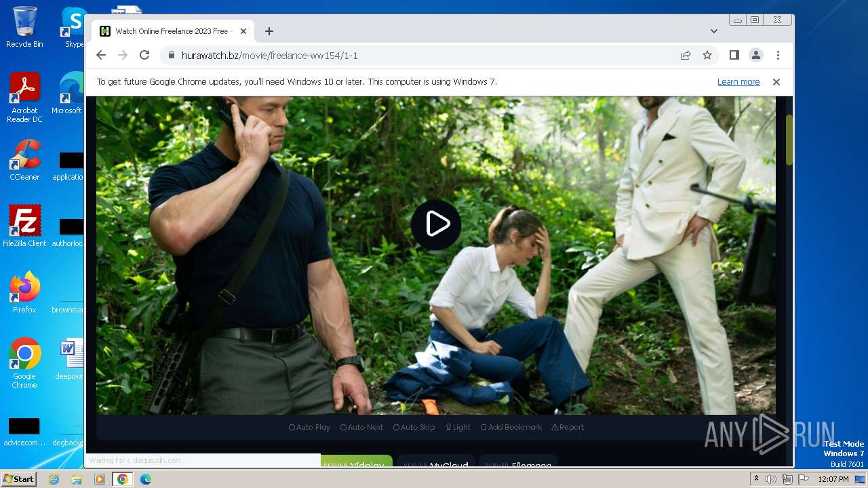Open Edge from taskbar
The width and height of the screenshot is (868, 488).
(x=145, y=479)
